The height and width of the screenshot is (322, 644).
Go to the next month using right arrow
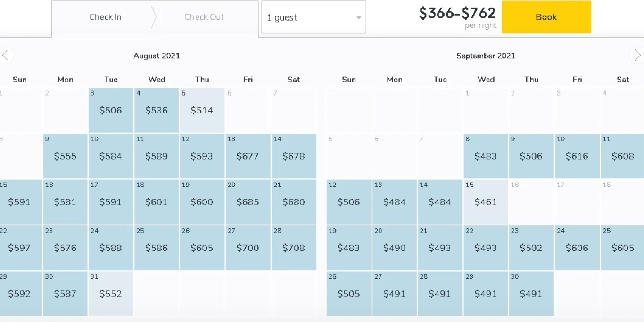coord(637,56)
